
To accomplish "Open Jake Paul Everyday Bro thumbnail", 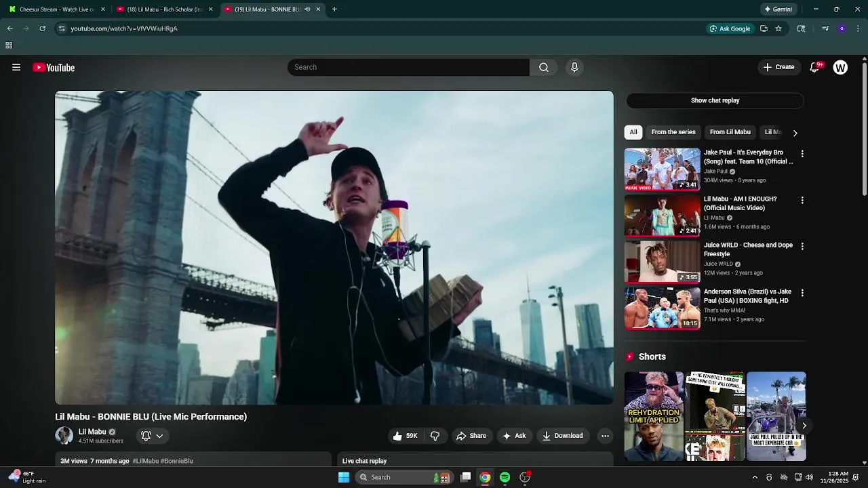I will coord(662,169).
